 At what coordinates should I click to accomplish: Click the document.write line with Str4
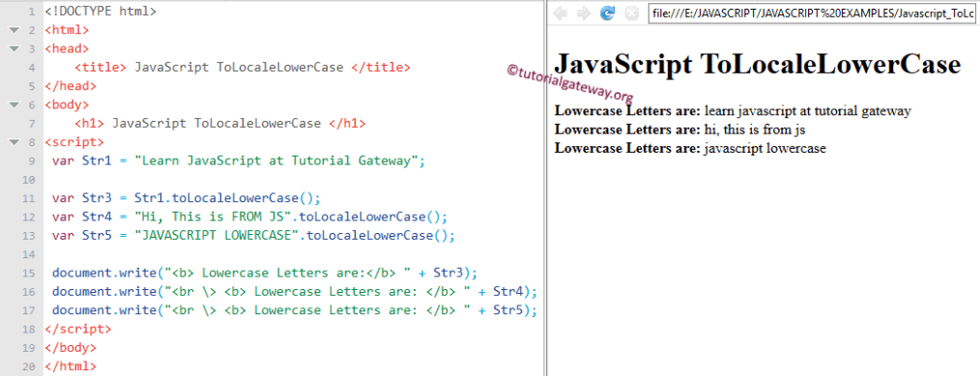click(295, 292)
